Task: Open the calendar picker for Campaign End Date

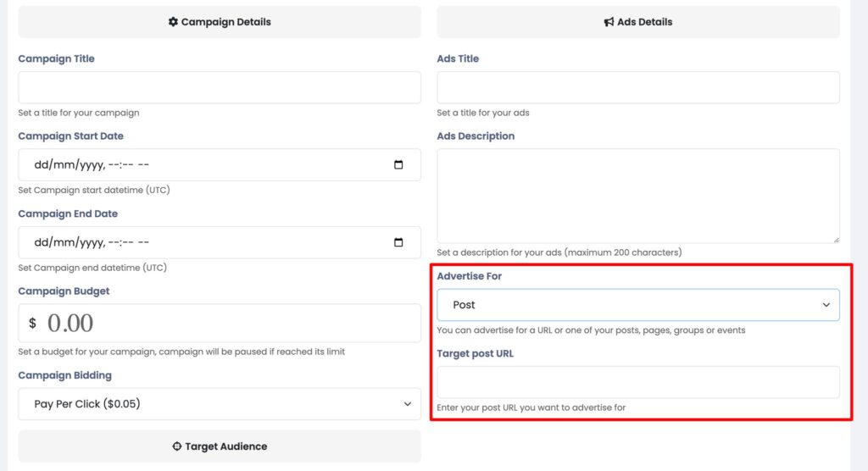Action: tap(398, 242)
